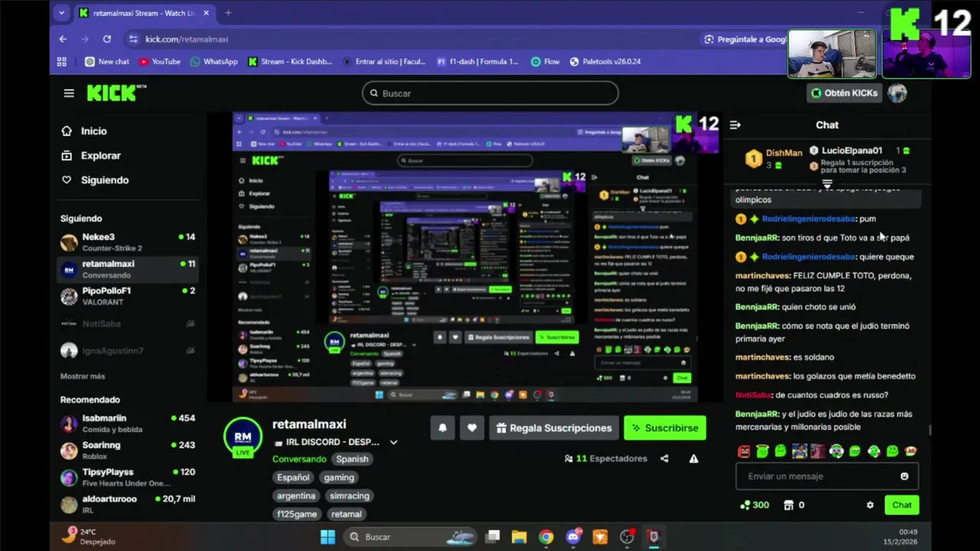Viewport: 980px width, 551px height.
Task: Open the shop icon showing 0
Action: (794, 505)
